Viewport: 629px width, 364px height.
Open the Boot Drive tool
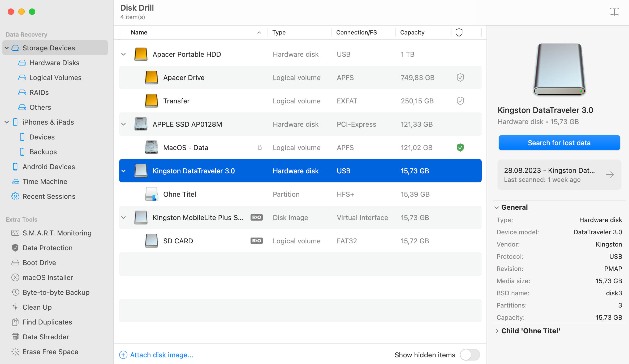click(x=38, y=262)
